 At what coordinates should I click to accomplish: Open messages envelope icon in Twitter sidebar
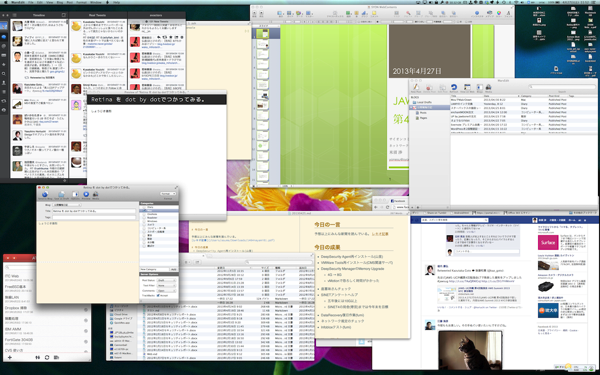4,55
